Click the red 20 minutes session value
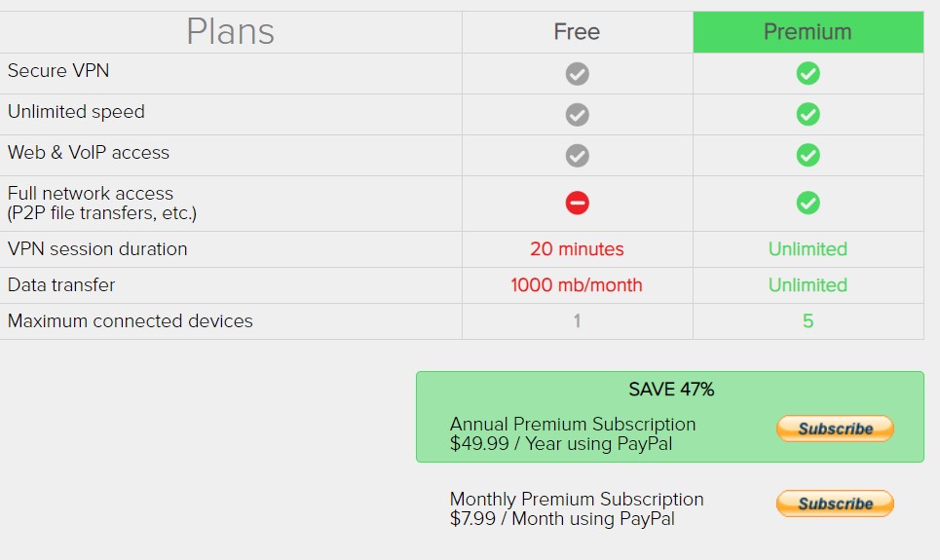Screen dimensions: 940x560 pos(577,248)
